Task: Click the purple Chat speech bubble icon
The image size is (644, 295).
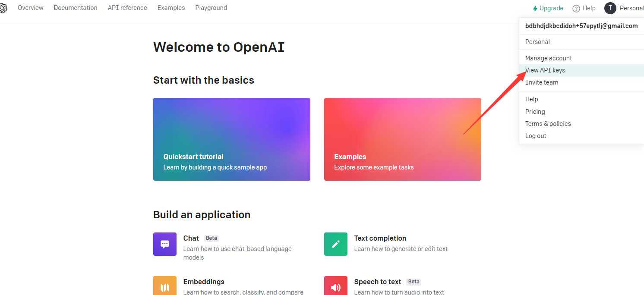Action: pos(165,244)
